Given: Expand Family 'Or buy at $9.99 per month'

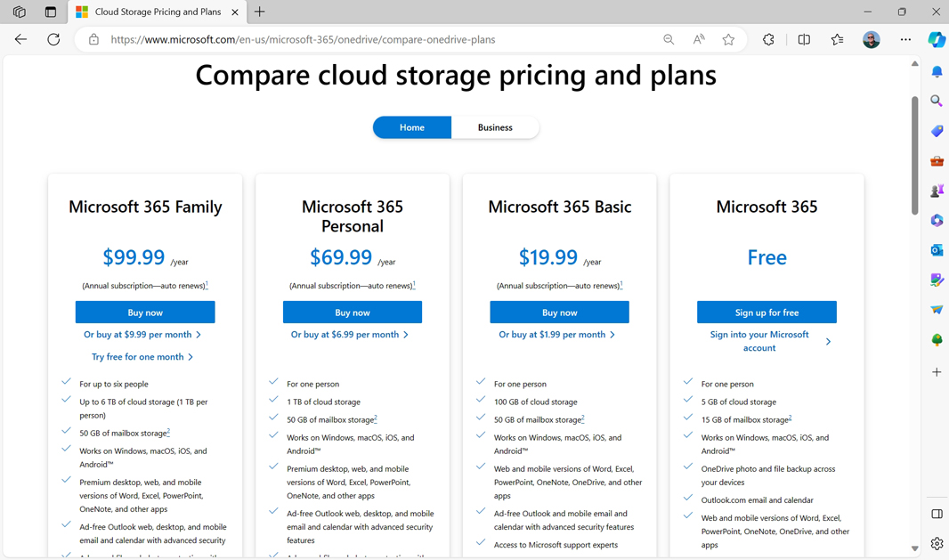Looking at the screenshot, I should (142, 335).
